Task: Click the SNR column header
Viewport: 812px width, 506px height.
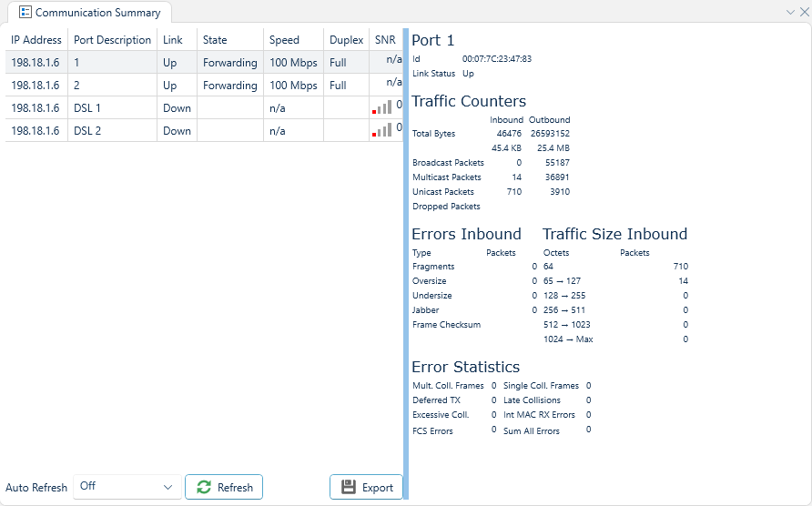Action: (385, 40)
